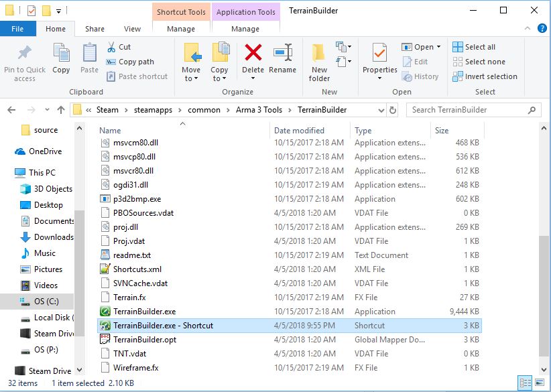This screenshot has height=392, width=551.
Task: Open Manage tab under Shortcut Tools
Action: click(181, 29)
